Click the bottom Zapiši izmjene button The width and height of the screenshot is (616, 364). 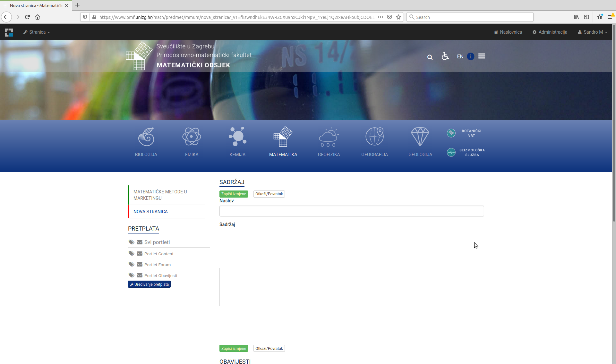(x=234, y=349)
